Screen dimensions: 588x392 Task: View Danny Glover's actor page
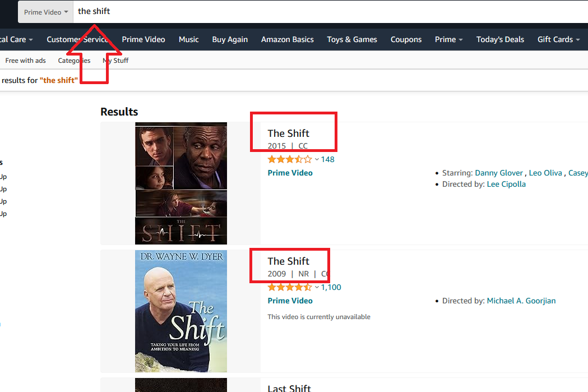click(x=499, y=173)
